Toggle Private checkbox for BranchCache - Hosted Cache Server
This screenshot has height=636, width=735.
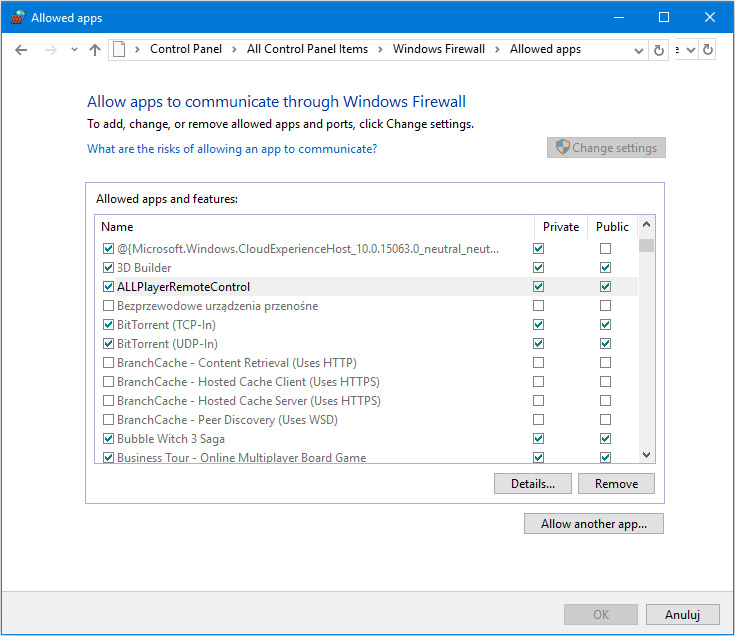[539, 401]
